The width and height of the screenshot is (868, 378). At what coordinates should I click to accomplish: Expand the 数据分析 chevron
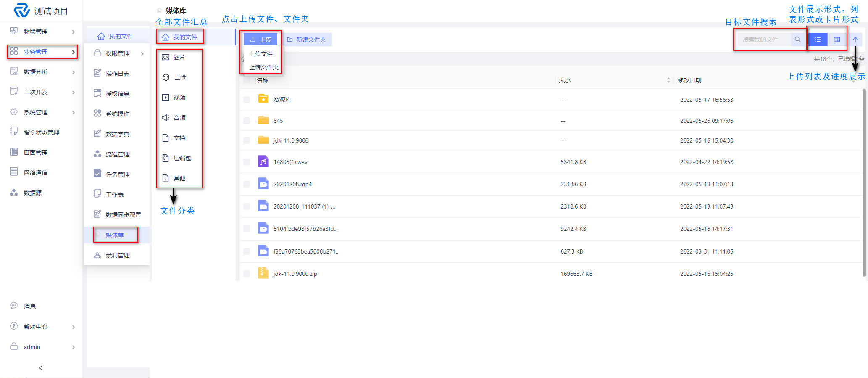click(74, 72)
